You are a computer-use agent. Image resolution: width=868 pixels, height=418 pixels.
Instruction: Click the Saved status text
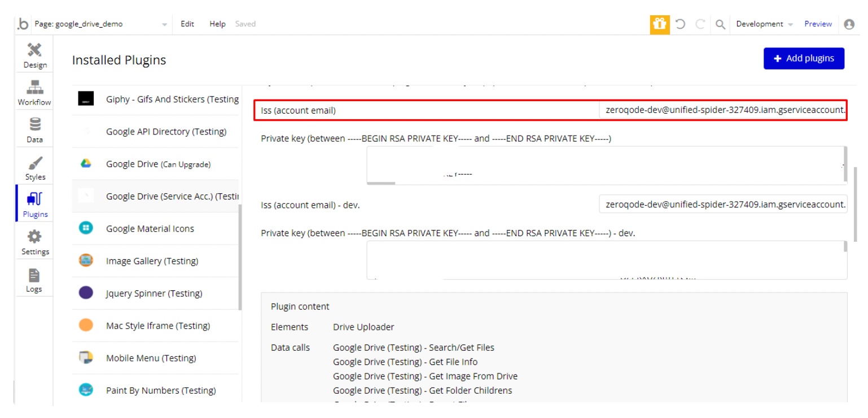pos(246,24)
